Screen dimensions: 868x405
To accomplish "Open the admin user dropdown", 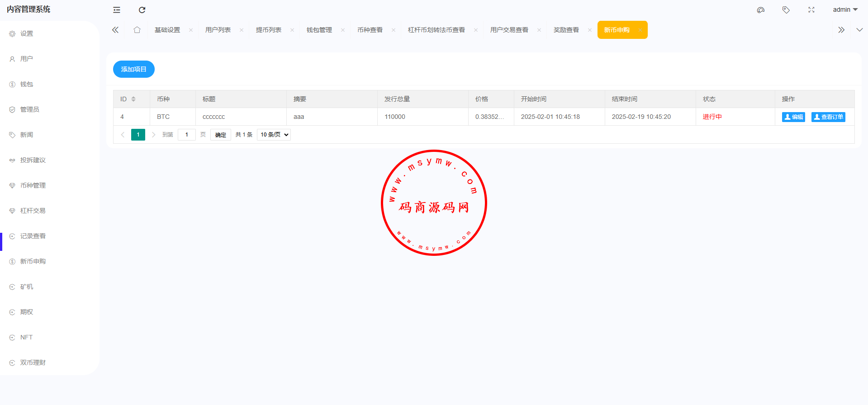I will [845, 9].
